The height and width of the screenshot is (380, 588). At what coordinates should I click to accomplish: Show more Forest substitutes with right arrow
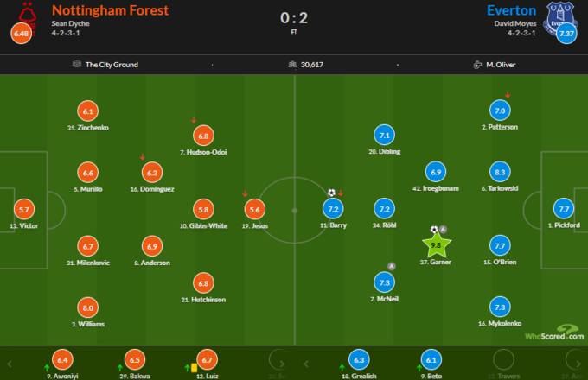point(284,361)
